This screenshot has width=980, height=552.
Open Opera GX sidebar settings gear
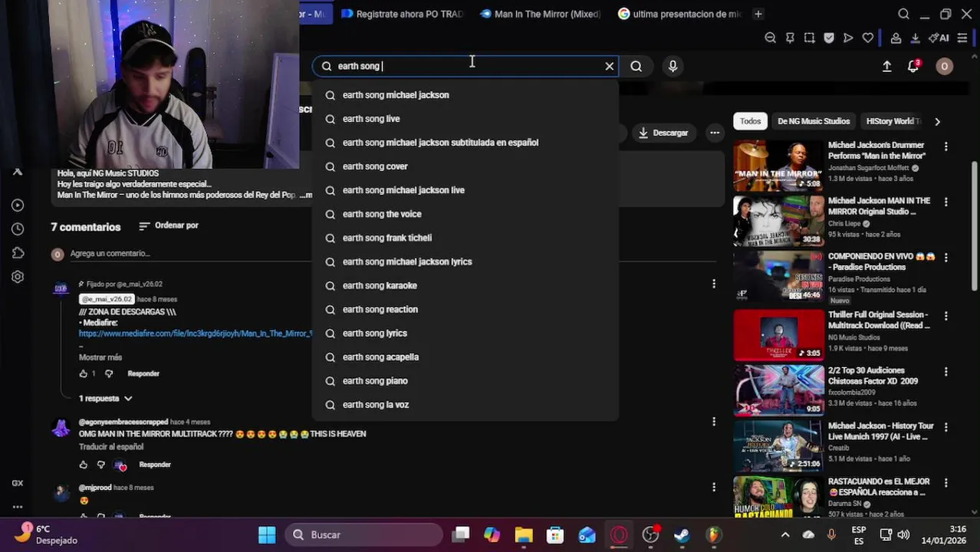click(18, 277)
